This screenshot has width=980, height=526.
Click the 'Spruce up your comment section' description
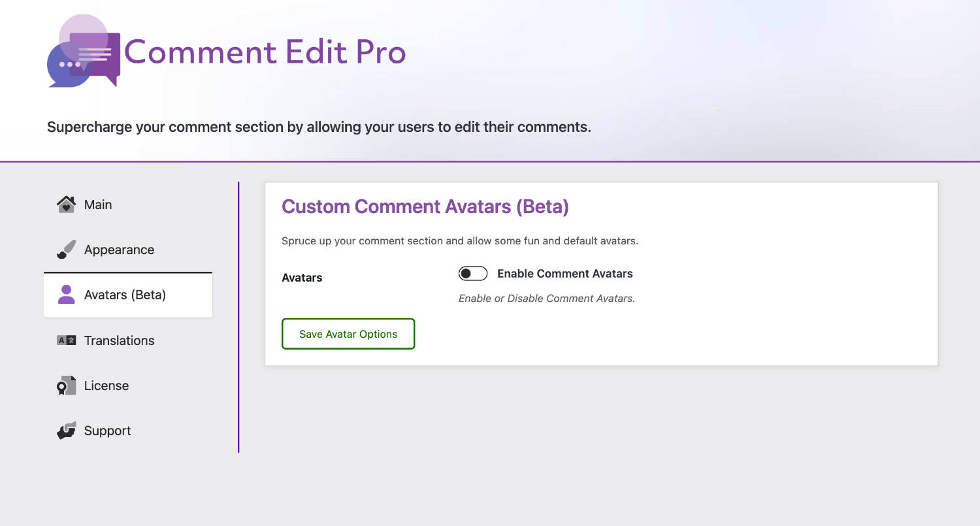coord(460,240)
